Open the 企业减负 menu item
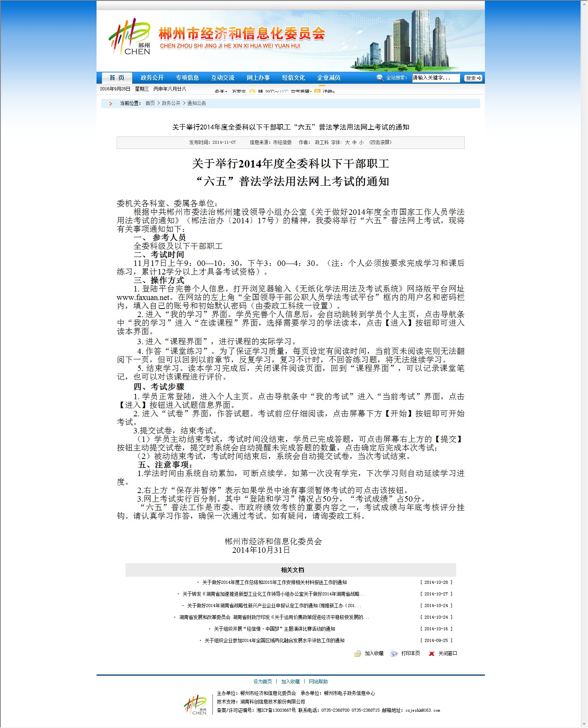588x728 pixels. point(329,78)
